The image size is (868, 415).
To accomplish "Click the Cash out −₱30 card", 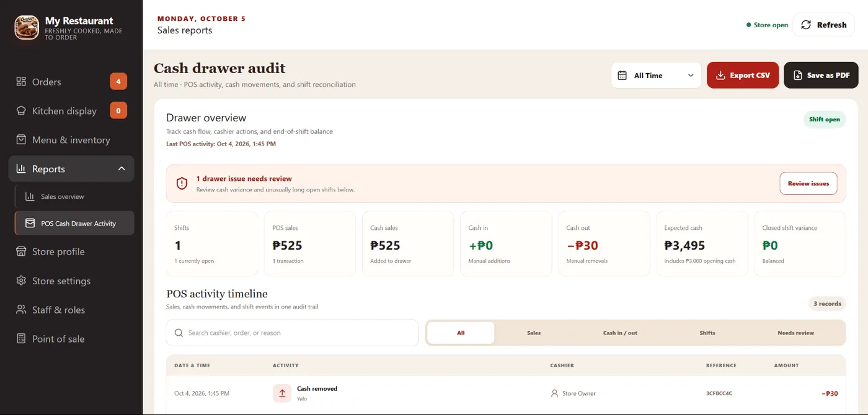I will [x=604, y=243].
